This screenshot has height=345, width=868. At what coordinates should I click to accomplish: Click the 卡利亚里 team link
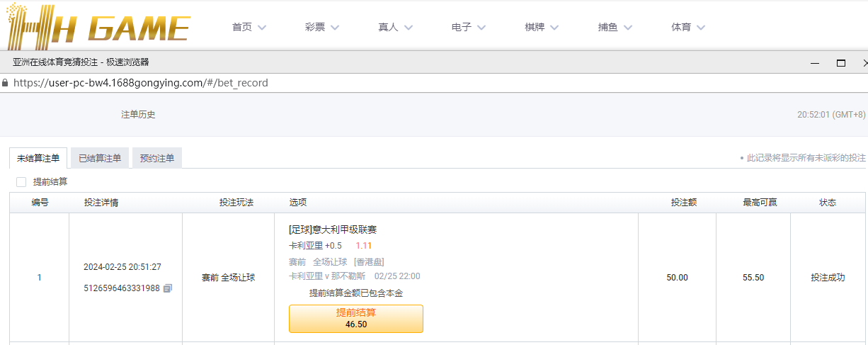[306, 246]
